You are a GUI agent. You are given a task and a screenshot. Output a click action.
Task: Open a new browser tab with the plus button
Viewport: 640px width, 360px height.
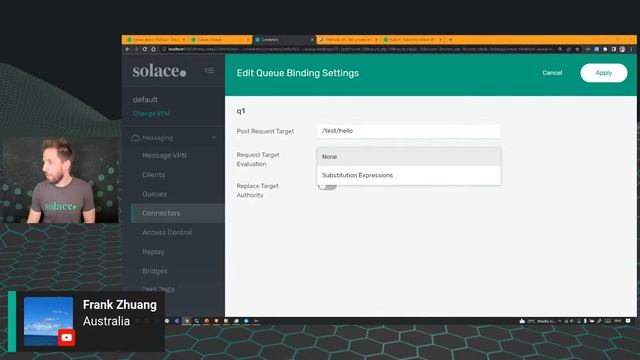click(451, 40)
